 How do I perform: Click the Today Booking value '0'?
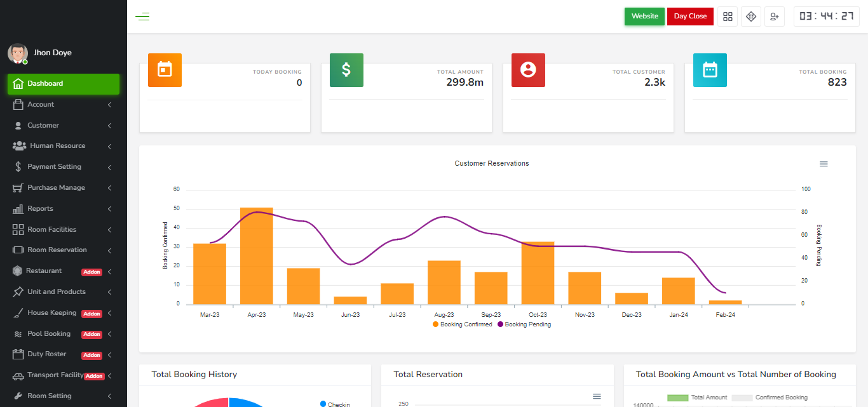point(299,83)
